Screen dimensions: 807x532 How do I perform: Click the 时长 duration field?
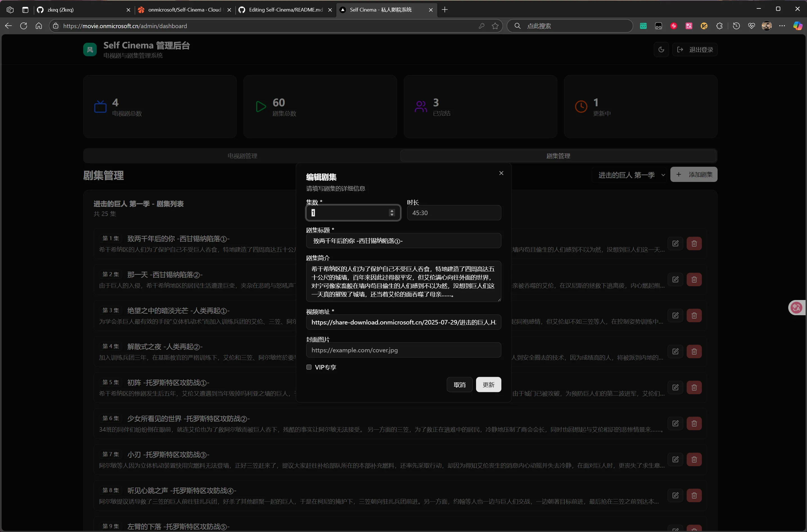pos(454,213)
